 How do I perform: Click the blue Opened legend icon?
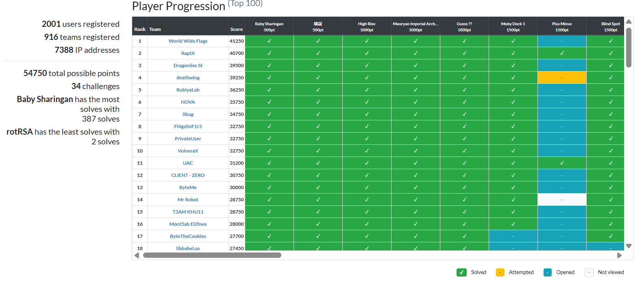tap(548, 272)
